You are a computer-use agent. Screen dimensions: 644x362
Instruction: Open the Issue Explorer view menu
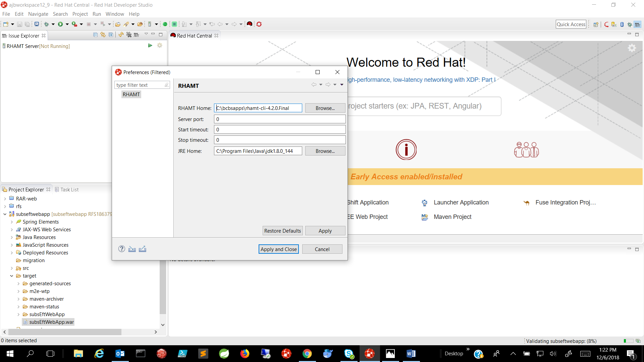coord(146,34)
